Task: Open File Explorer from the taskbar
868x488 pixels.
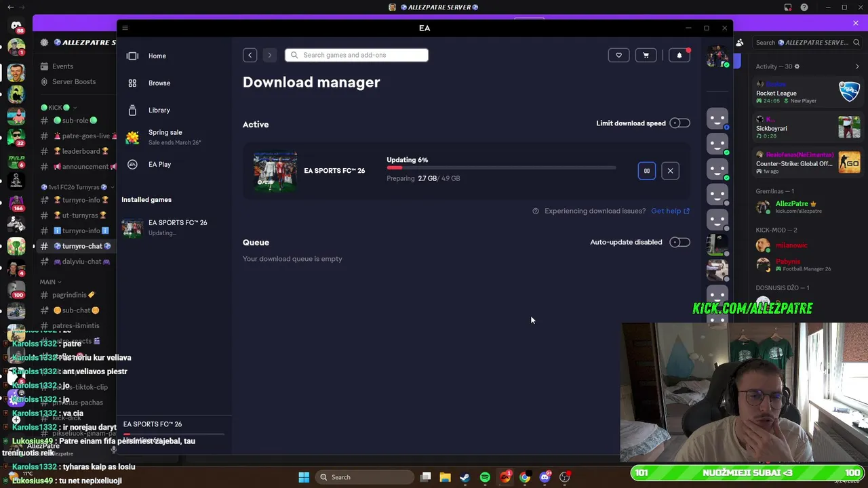Action: (x=445, y=477)
